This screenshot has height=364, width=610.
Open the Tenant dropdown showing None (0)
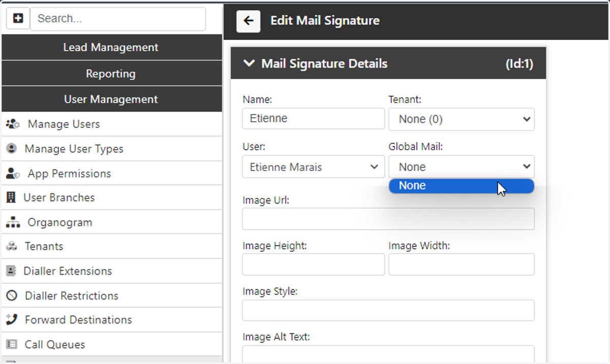[462, 119]
